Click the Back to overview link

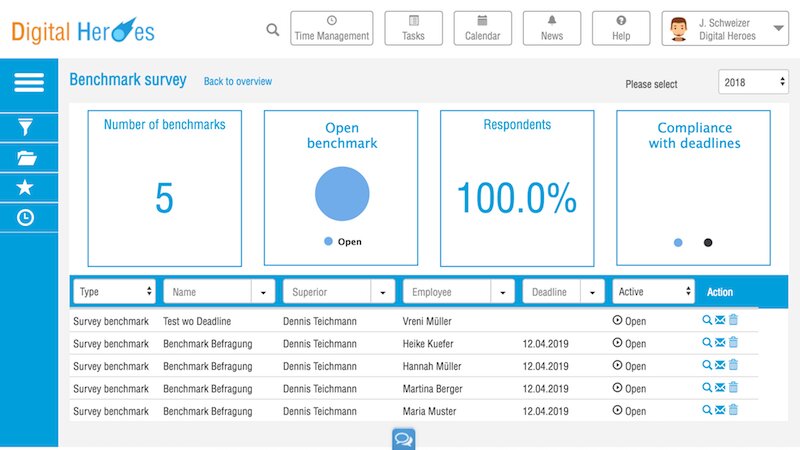tap(237, 82)
